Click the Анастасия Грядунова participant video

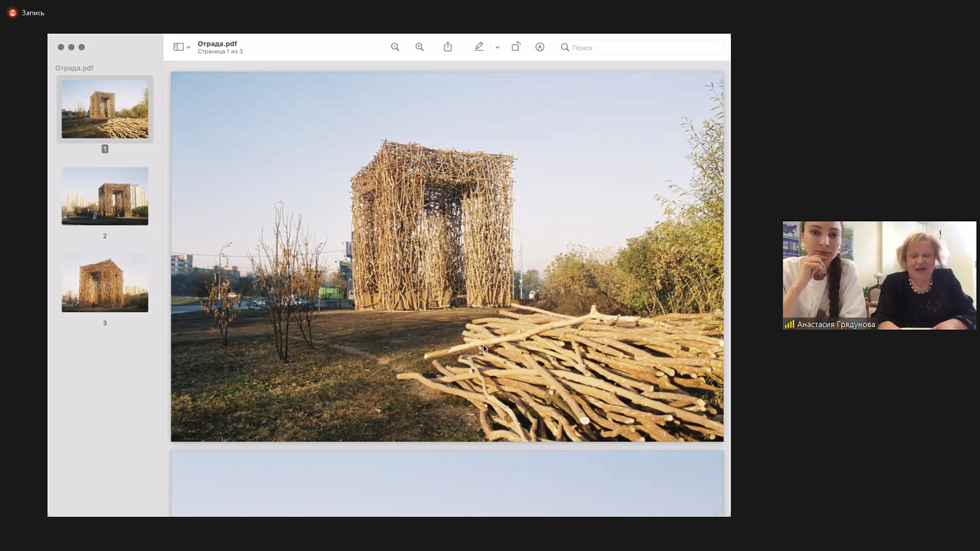[x=879, y=275]
